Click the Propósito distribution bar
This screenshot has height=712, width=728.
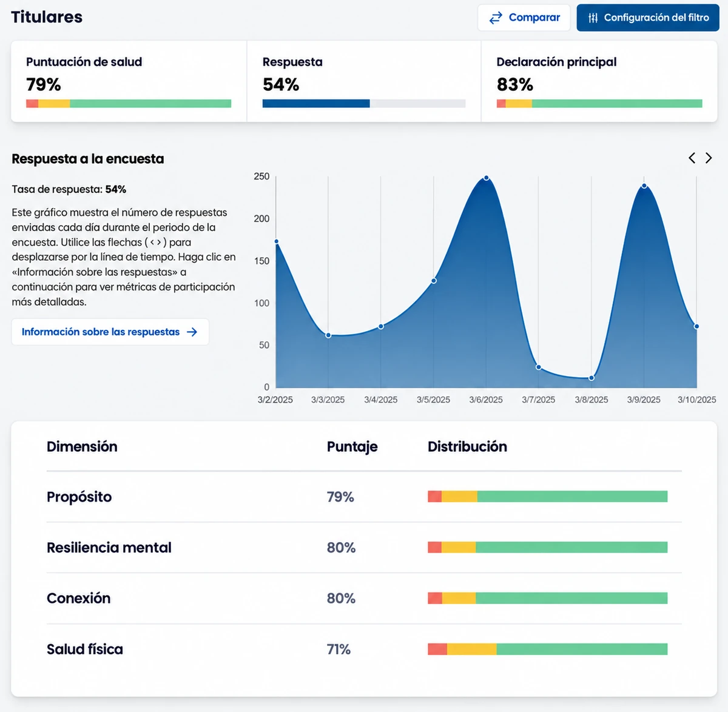pyautogui.click(x=548, y=497)
